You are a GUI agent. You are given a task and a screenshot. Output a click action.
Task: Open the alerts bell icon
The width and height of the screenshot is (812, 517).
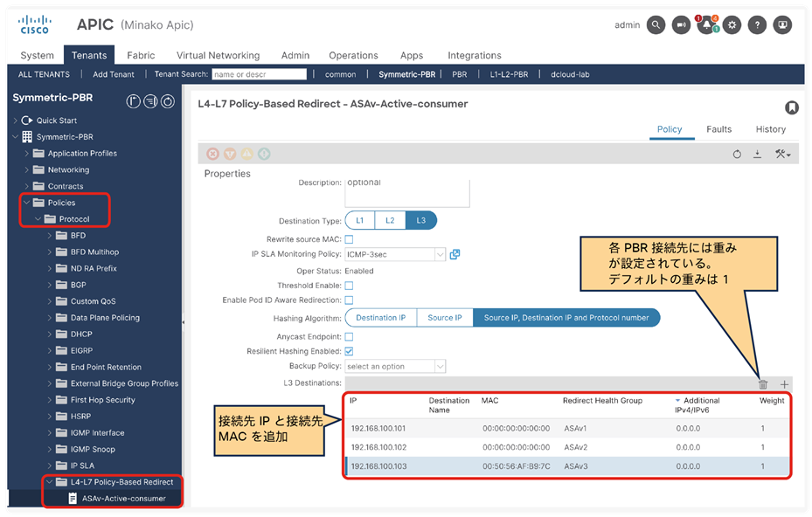point(707,24)
